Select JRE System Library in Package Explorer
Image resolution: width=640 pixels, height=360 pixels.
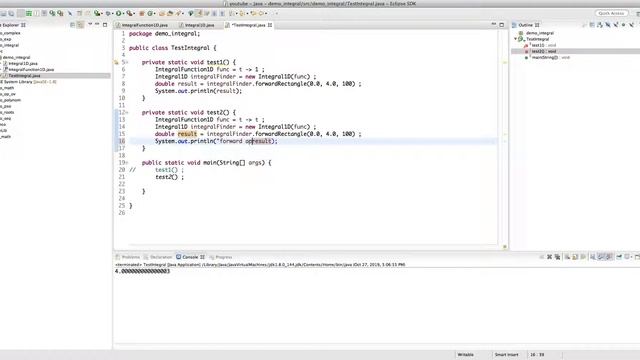pyautogui.click(x=29, y=82)
